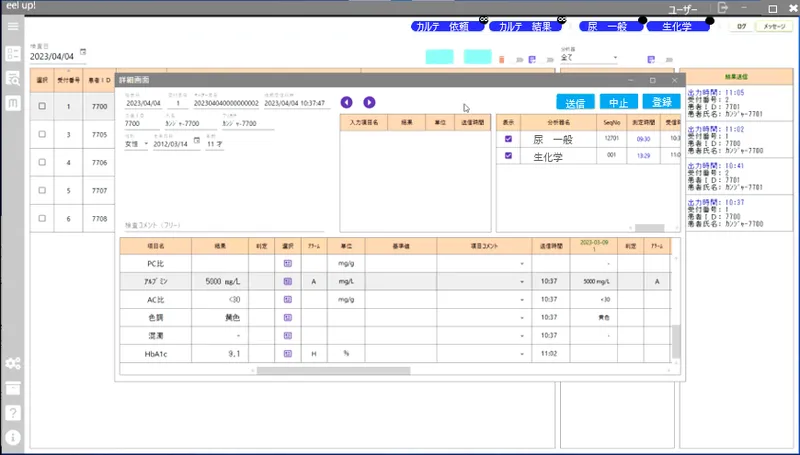
Task: Uncheck the 生化学 display checkbox
Action: (x=509, y=157)
